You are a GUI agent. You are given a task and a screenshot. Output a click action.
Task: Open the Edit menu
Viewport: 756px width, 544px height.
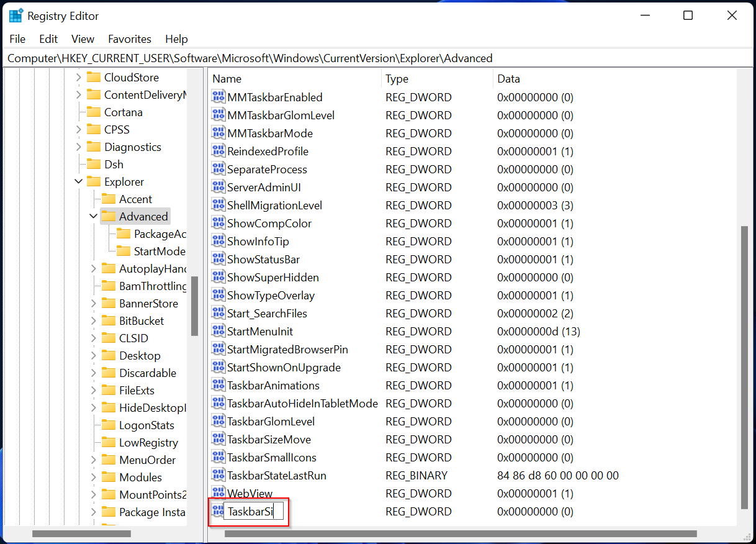point(48,39)
